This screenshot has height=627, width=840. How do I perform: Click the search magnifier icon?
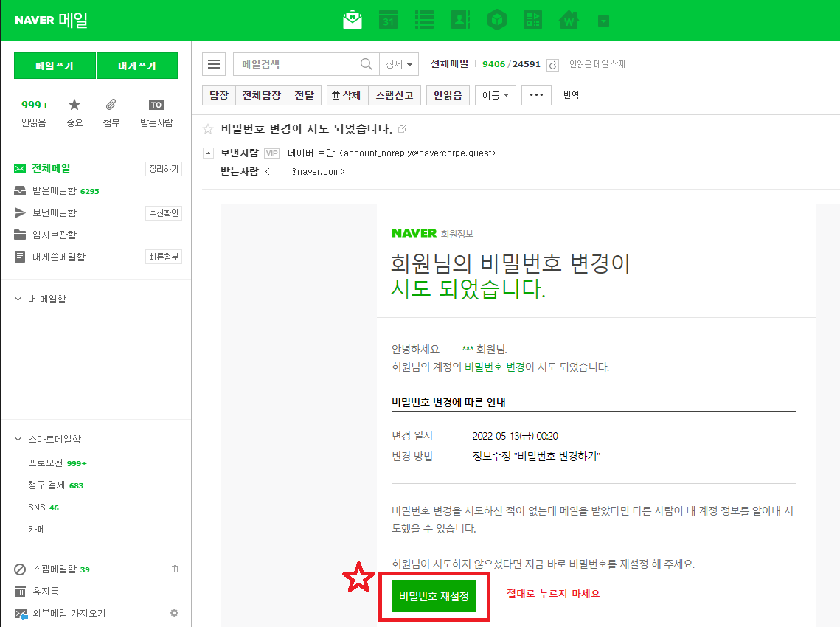[367, 64]
